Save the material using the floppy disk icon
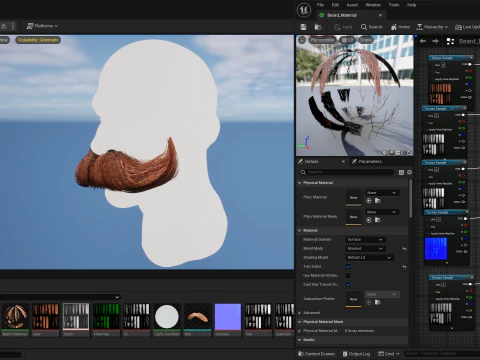Image resolution: width=480 pixels, height=360 pixels. tap(303, 27)
